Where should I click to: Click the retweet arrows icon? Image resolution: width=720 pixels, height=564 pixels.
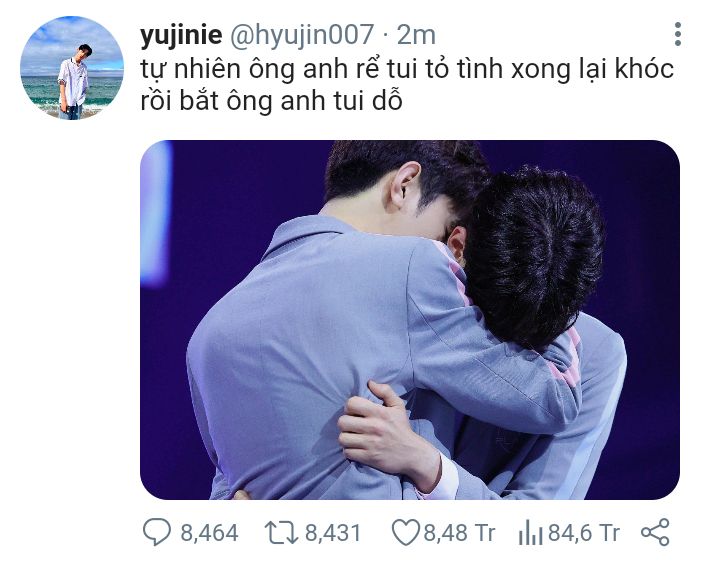click(x=281, y=532)
